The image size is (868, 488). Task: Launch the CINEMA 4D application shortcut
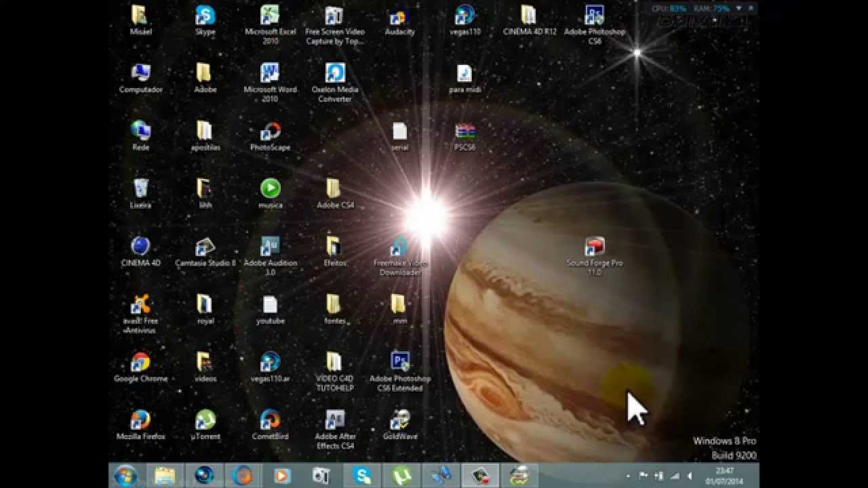click(140, 251)
